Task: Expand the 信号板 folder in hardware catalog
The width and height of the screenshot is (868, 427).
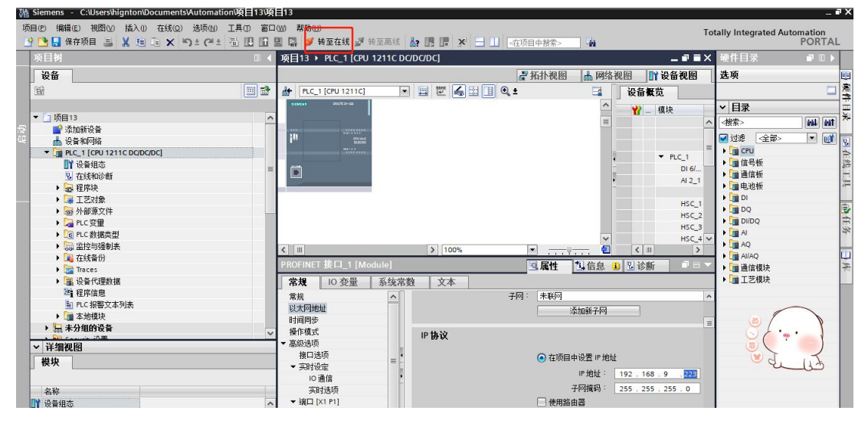Action: tap(723, 163)
